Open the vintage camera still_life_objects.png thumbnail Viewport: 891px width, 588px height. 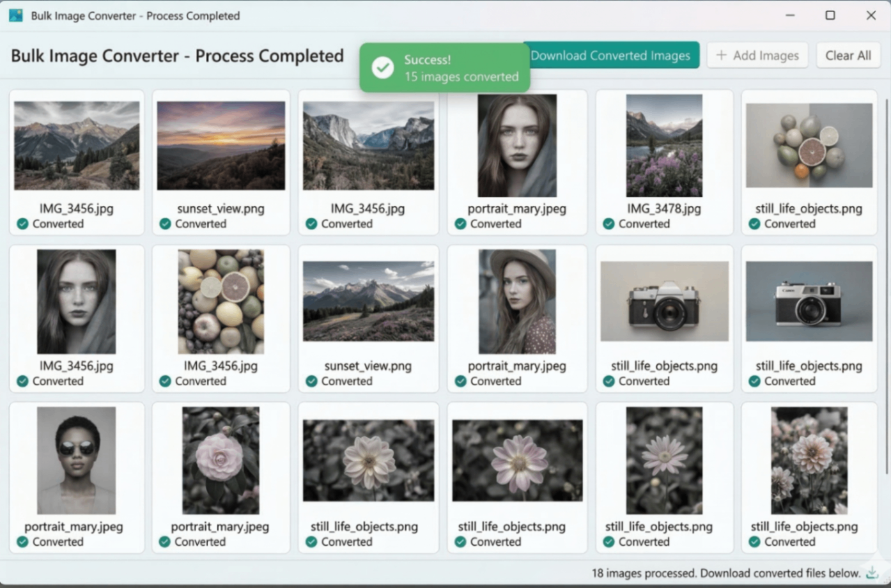[x=663, y=300]
